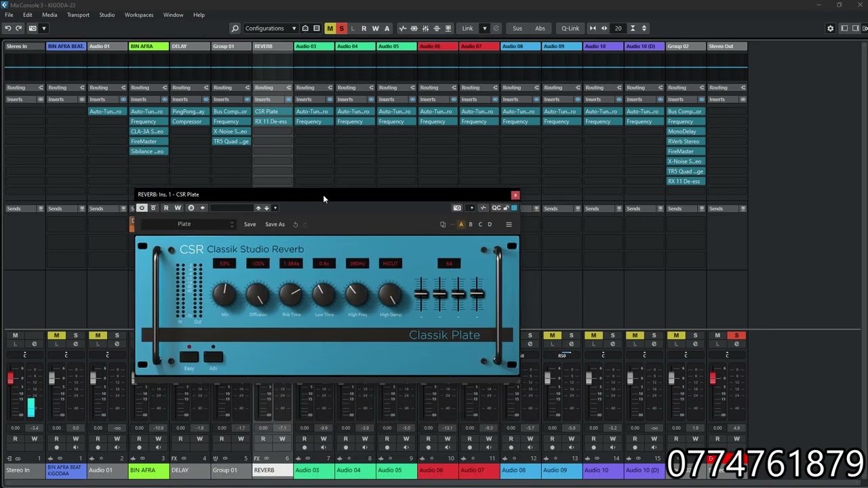Select preset slot A
Image resolution: width=868 pixels, height=488 pixels.
pos(461,224)
